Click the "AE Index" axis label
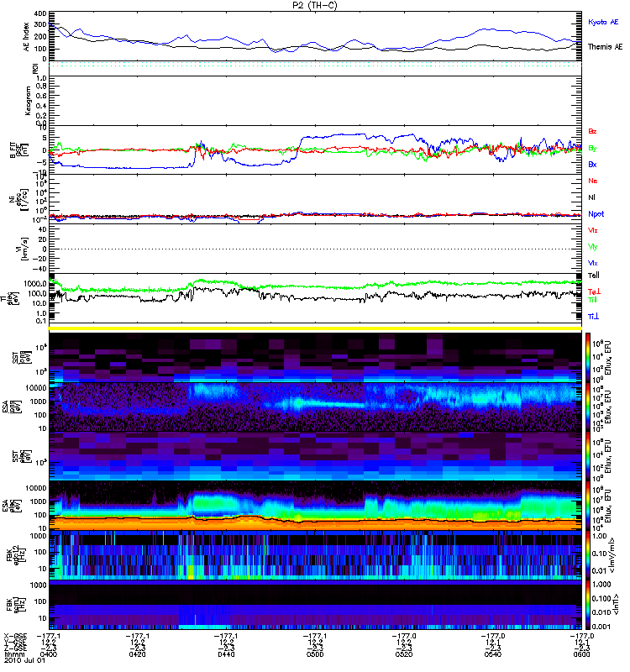 point(27,37)
